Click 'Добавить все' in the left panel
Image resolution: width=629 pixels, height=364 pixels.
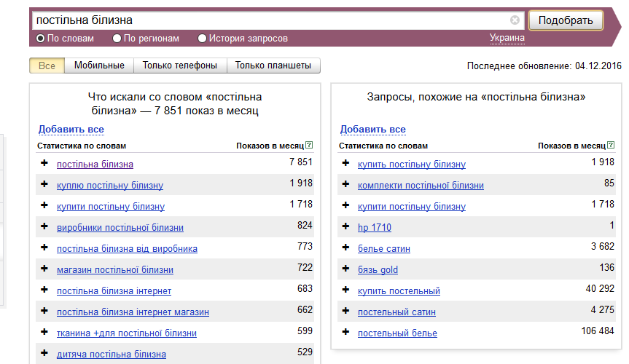[x=71, y=130]
